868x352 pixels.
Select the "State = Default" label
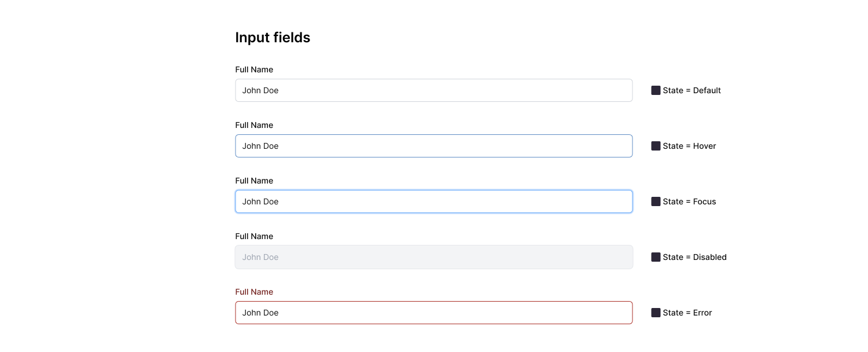point(692,90)
